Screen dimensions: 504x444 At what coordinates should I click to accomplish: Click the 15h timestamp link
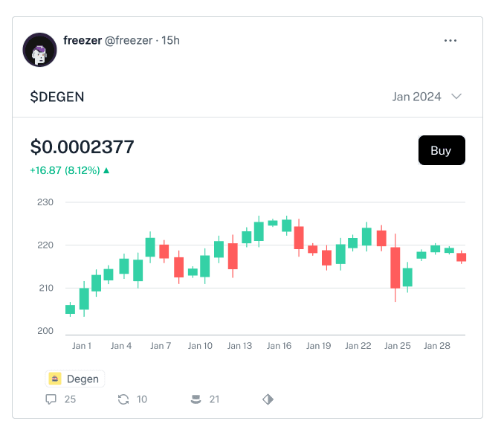(170, 40)
